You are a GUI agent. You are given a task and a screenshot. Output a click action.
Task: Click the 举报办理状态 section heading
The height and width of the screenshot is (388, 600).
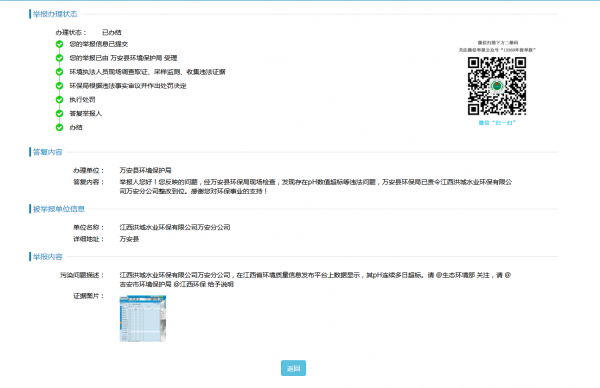[55, 14]
